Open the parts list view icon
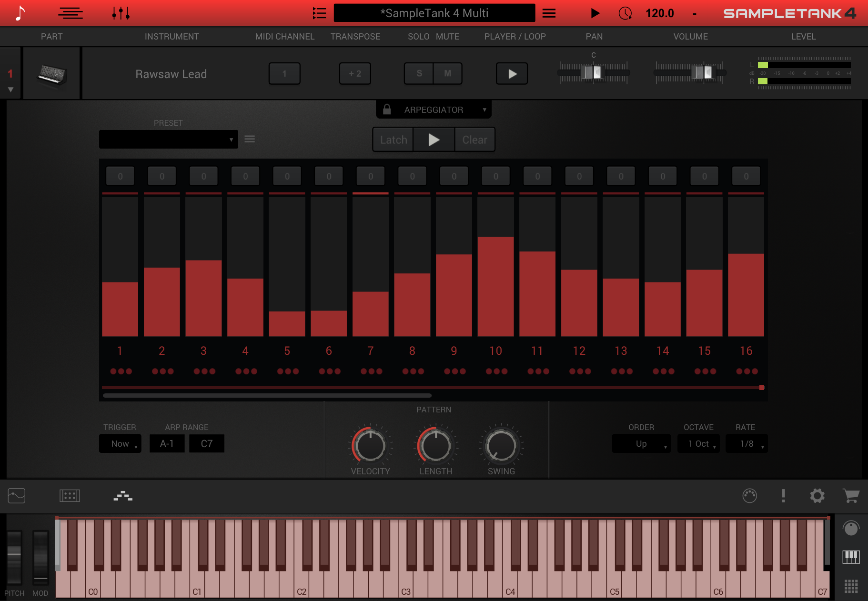Screen dimensions: 868x601 click(71, 13)
